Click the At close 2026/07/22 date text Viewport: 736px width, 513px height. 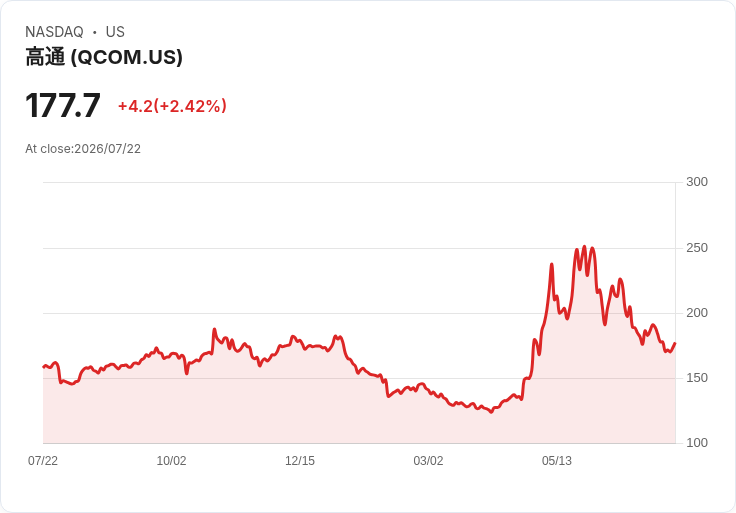83,149
